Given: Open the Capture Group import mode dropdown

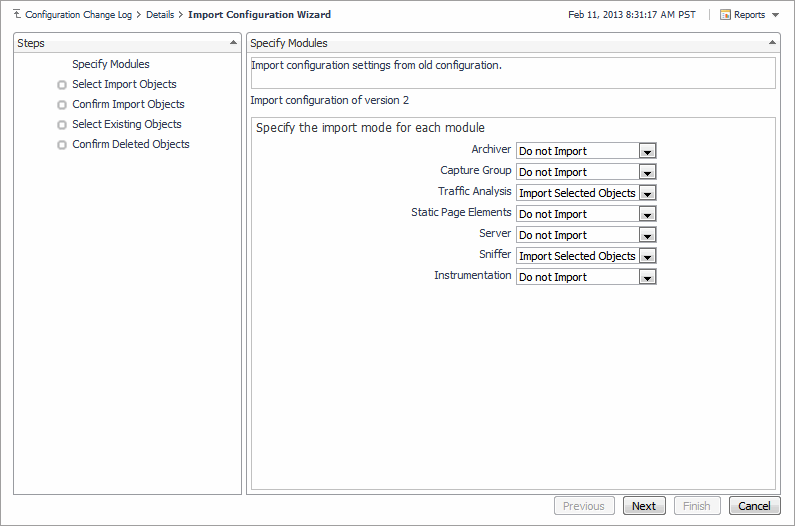Looking at the screenshot, I should [647, 172].
